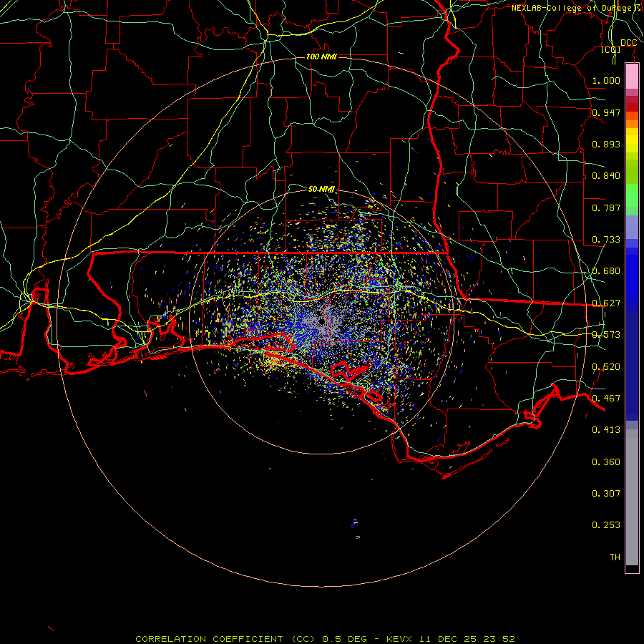This screenshot has width=644, height=644.
Task: Click the 0.627 scale value
Action: tap(606, 303)
